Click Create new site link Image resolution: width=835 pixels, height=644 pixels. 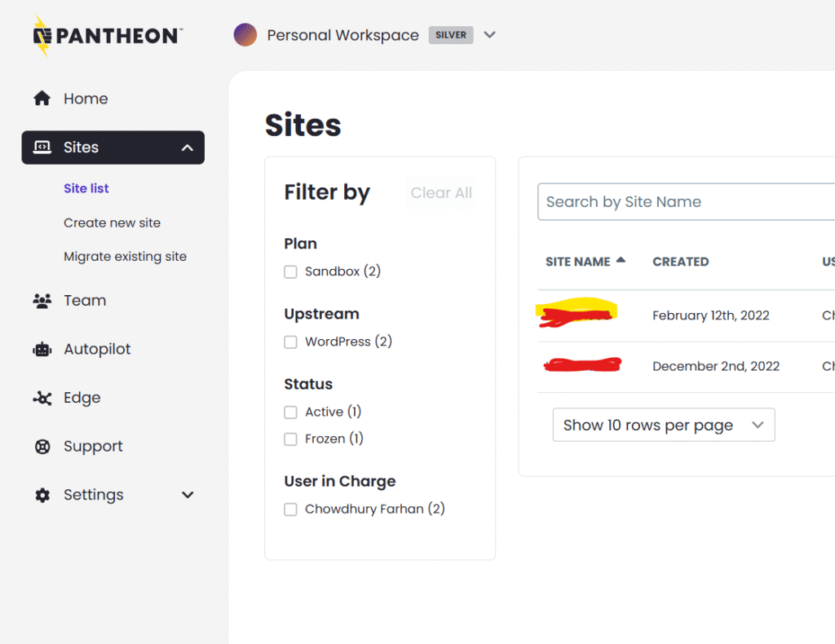pos(112,223)
